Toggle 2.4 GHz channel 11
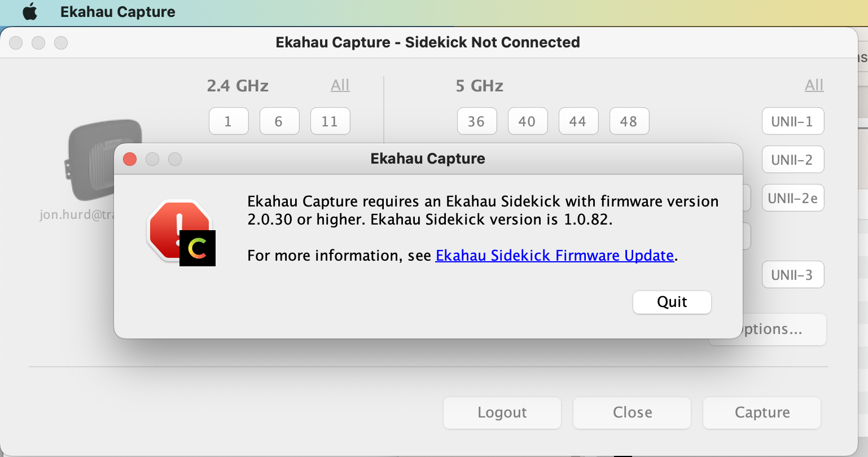868x457 pixels. [x=330, y=121]
